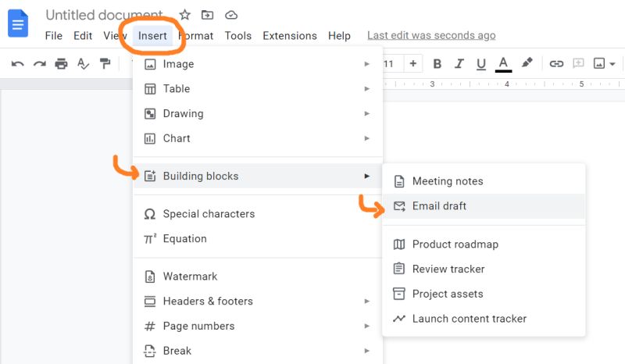
Task: Close the open Insert menu
Action: click(x=152, y=36)
